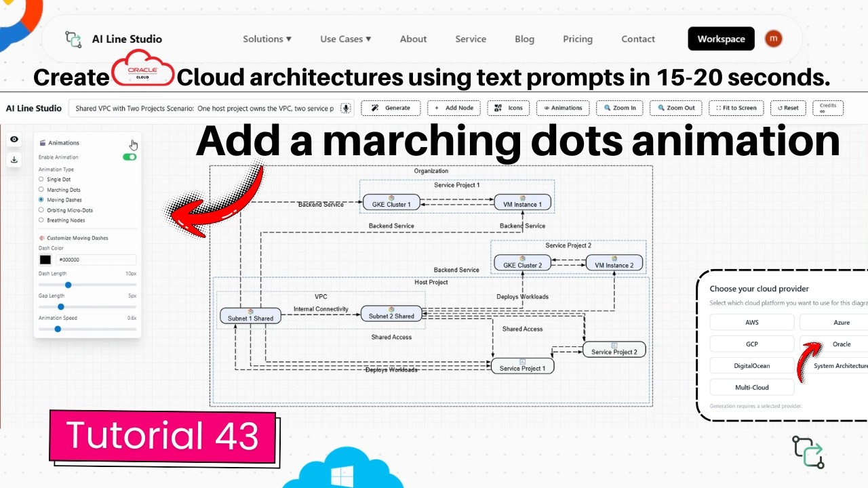Expand the Solutions dropdown menu
This screenshot has height=488, width=868.
pyautogui.click(x=267, y=39)
